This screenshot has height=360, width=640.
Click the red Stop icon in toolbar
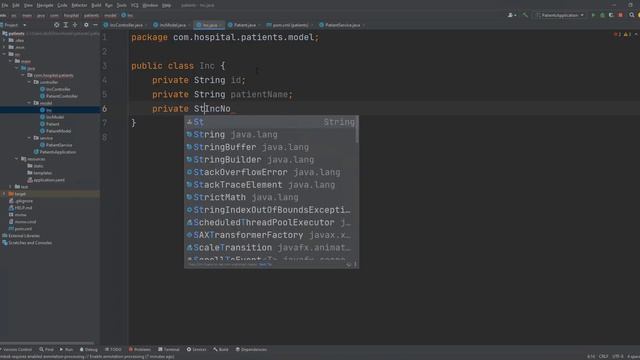click(x=620, y=15)
